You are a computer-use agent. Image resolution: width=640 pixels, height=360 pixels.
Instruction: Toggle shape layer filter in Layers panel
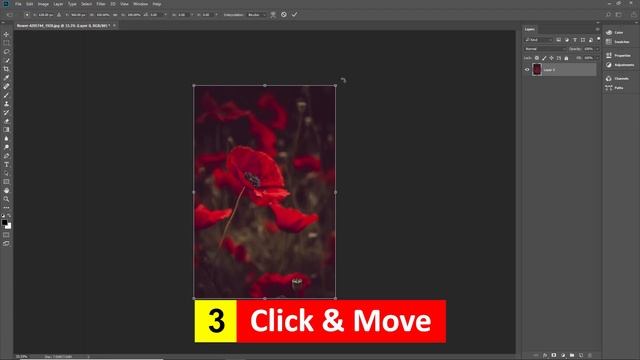pyautogui.click(x=583, y=40)
